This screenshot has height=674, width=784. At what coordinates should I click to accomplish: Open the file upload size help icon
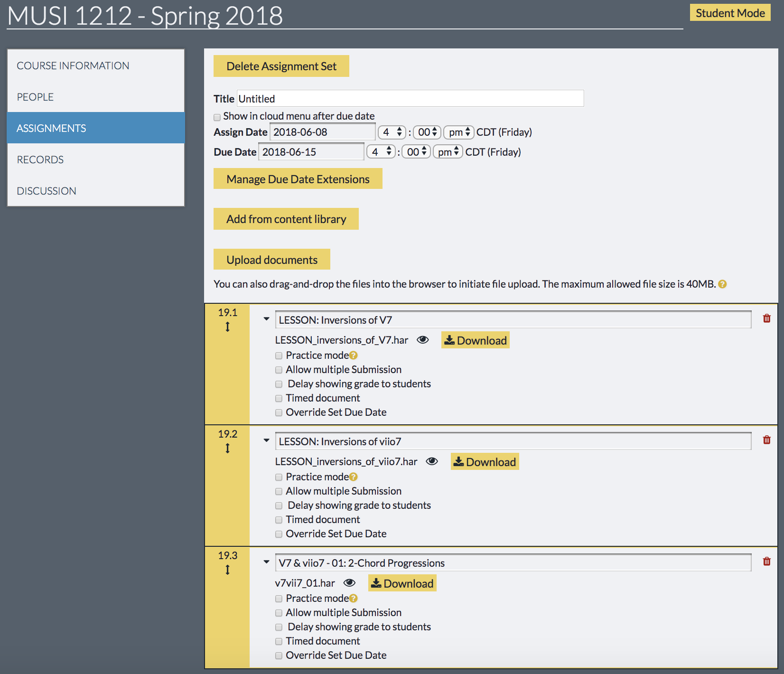[x=722, y=284]
